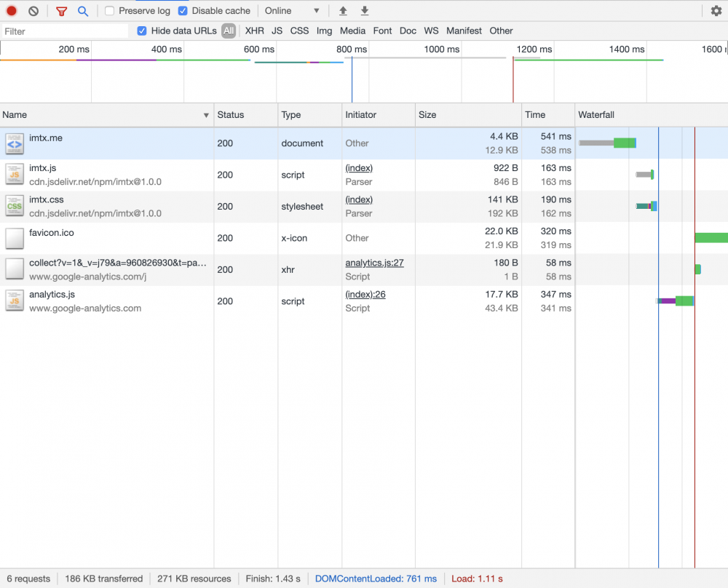Stop recording network log
The image size is (728, 588).
pos(12,11)
